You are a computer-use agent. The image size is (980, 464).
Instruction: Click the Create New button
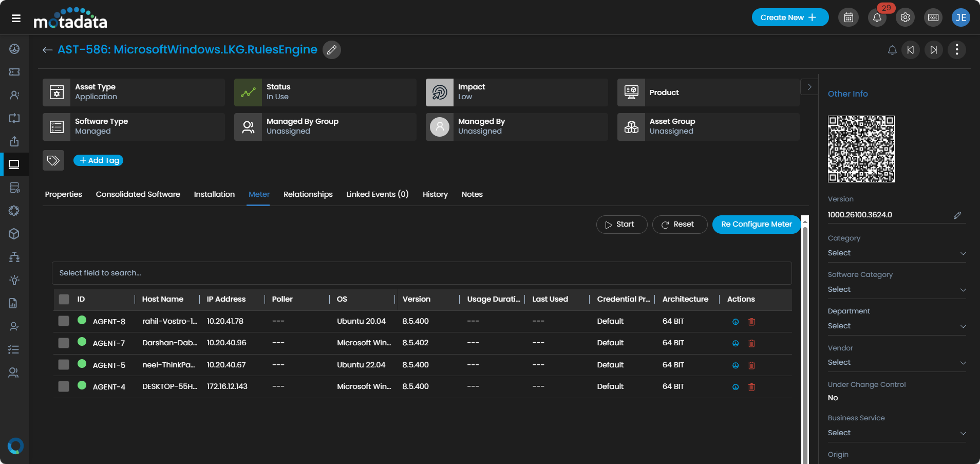coord(790,17)
